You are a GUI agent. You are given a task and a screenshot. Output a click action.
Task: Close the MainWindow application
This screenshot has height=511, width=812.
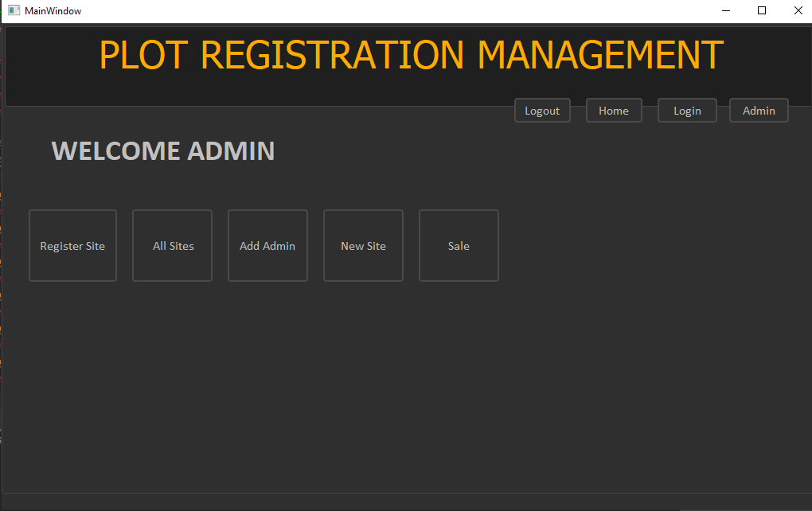(x=798, y=10)
